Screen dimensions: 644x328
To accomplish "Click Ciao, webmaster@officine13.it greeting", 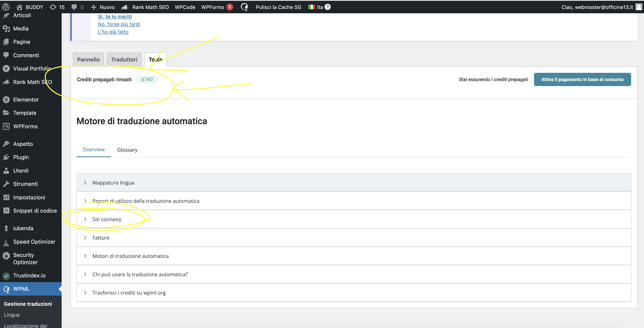I will tap(597, 7).
